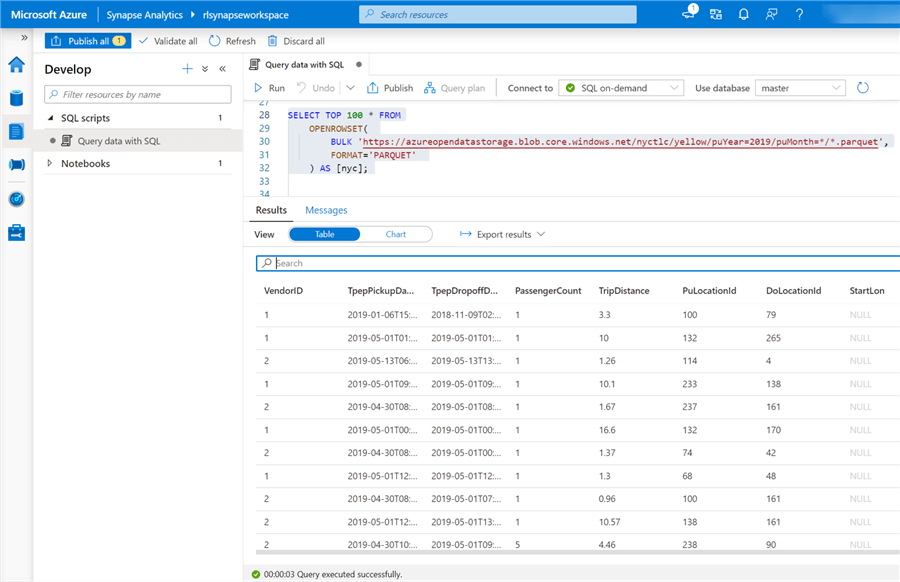The image size is (900, 582).
Task: Open the Export results dropdown
Action: click(x=502, y=234)
